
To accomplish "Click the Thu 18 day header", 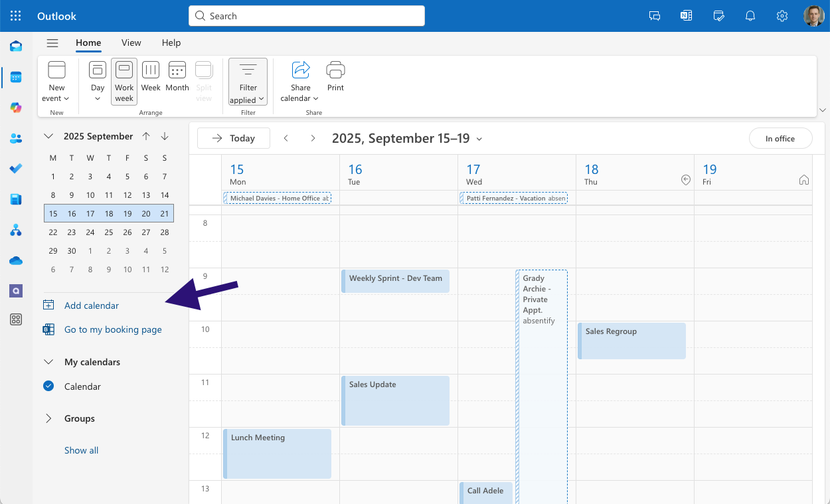I will [x=635, y=174].
